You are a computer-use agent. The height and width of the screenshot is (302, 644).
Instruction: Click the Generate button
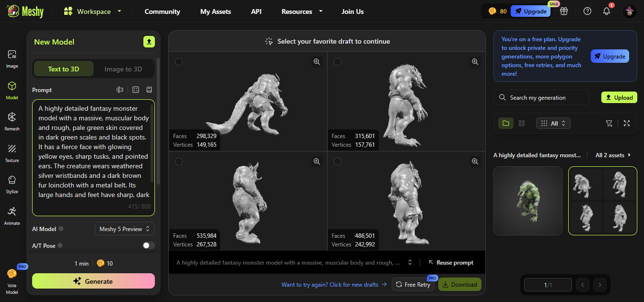(93, 280)
